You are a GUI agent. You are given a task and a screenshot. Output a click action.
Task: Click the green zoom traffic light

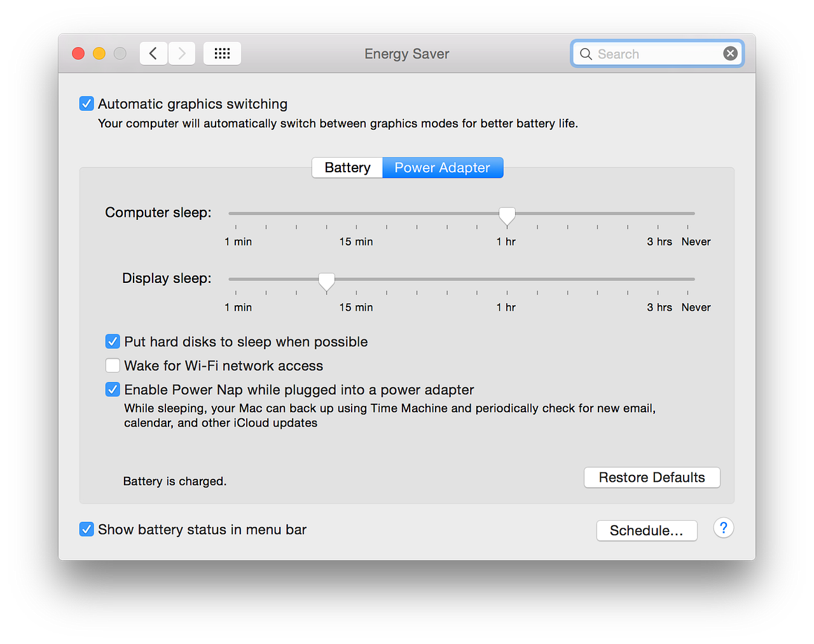point(120,53)
